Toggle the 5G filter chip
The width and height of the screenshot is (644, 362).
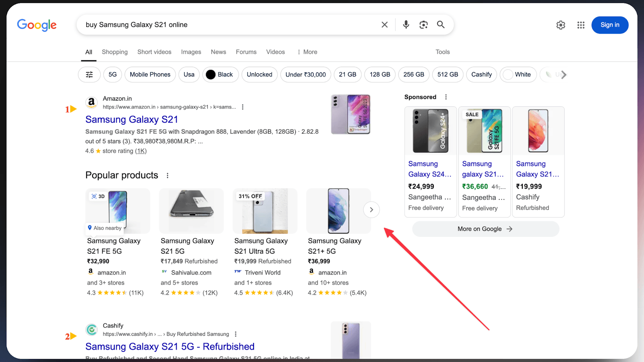point(113,74)
